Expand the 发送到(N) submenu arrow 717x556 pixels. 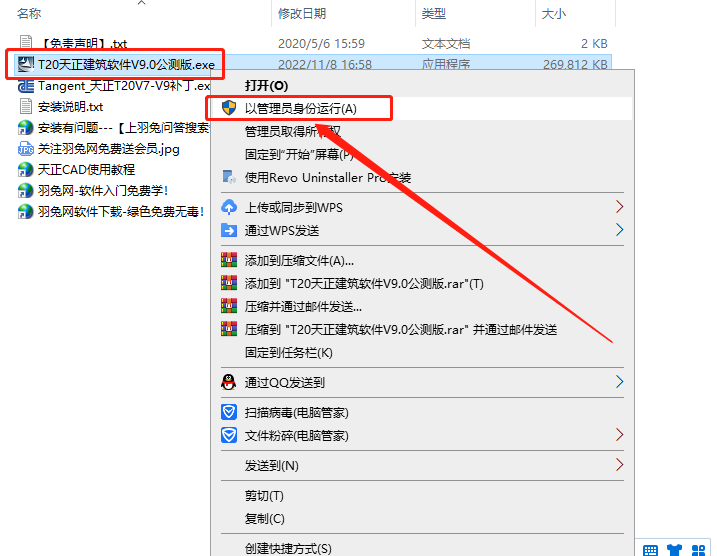point(619,465)
